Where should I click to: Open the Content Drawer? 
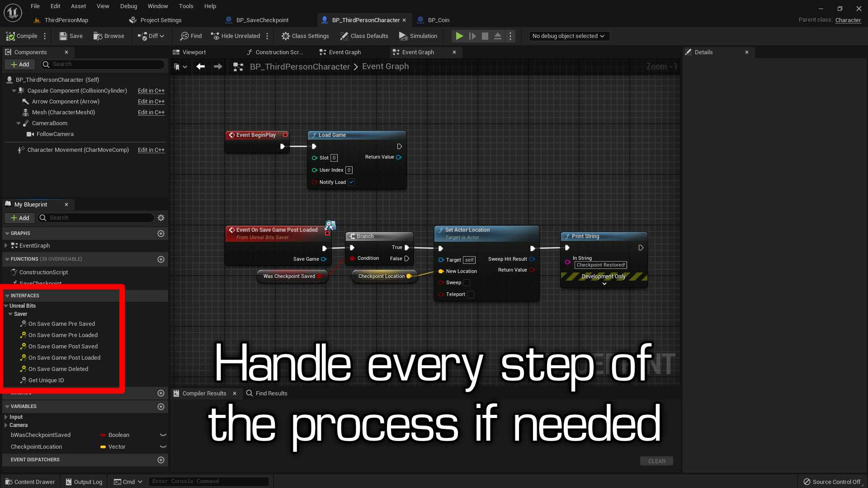tap(30, 481)
